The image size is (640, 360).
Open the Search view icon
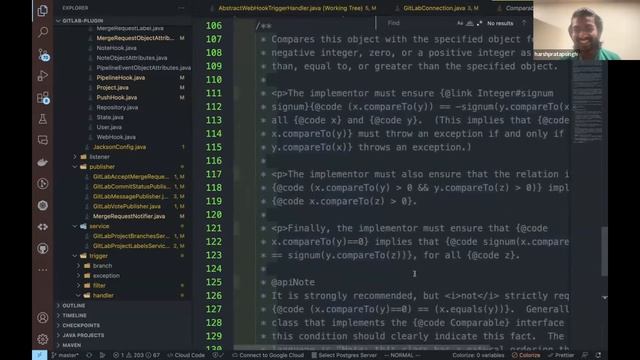(42, 32)
